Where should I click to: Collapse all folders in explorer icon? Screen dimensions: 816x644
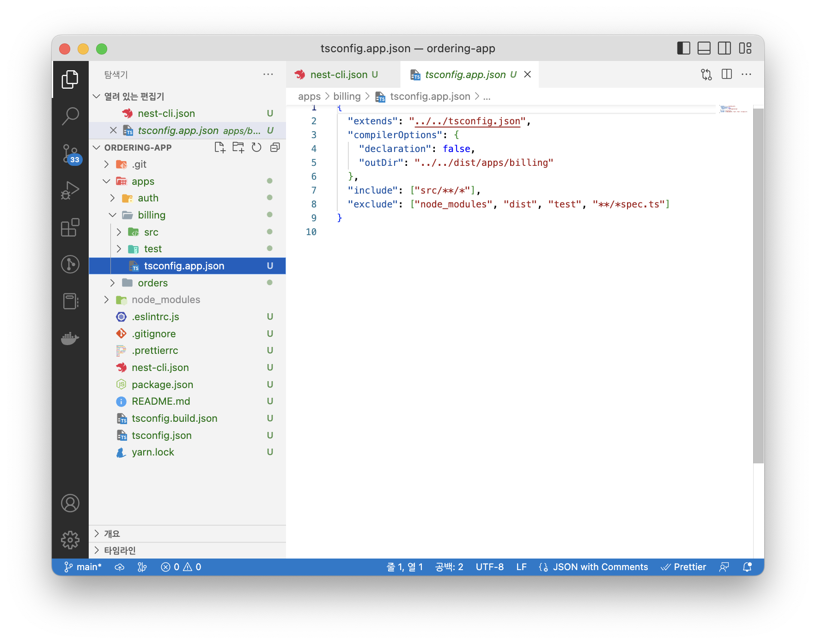(275, 147)
